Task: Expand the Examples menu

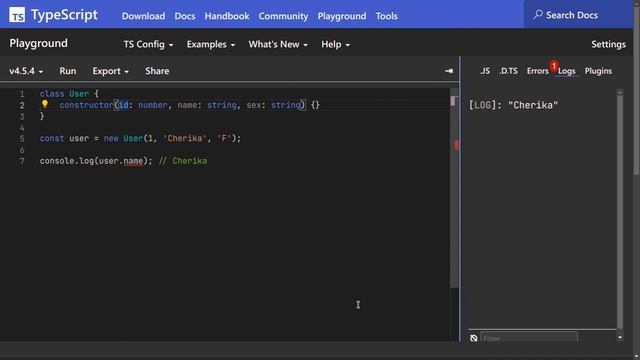Action: coord(211,44)
